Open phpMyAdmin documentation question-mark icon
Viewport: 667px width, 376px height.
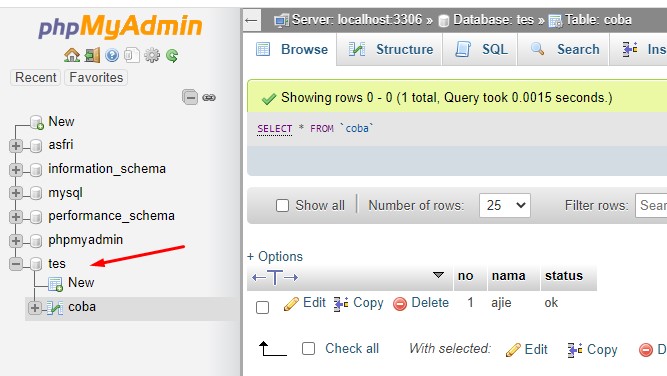coord(112,55)
